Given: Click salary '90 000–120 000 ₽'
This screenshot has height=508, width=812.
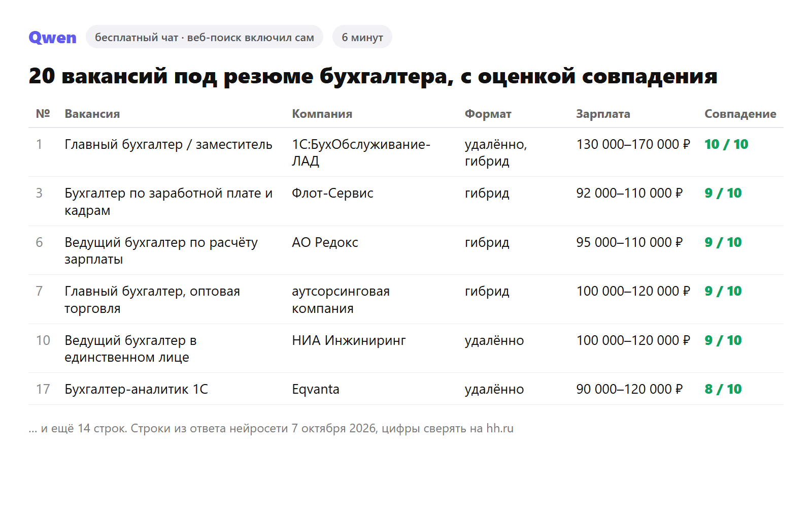Looking at the screenshot, I should 629,389.
